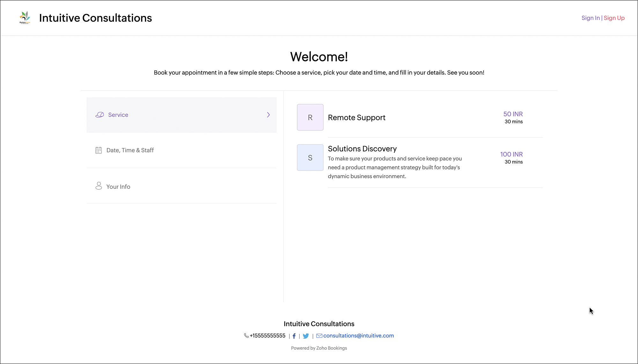The width and height of the screenshot is (638, 364).
Task: Select the Service step tab
Action: point(118,115)
